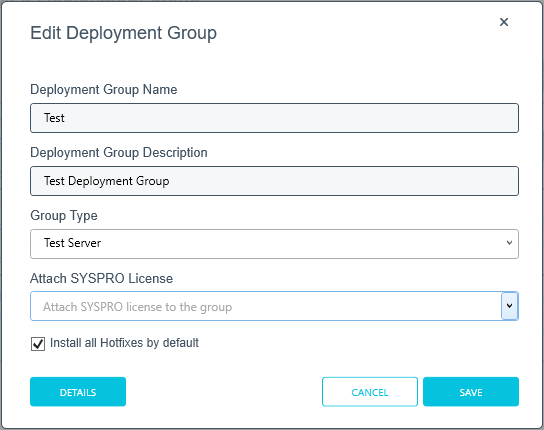Viewport: 544px width, 430px height.
Task: Click the 'Group Type' label
Action: [64, 216]
